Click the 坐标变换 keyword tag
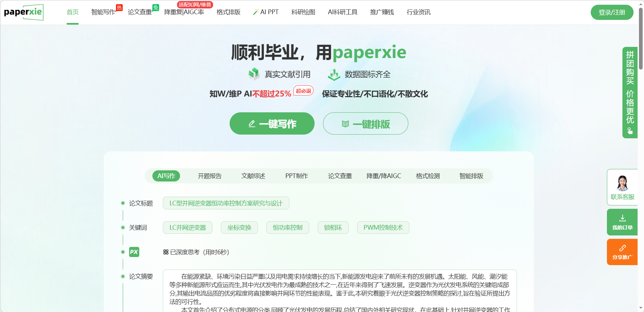This screenshot has width=644, height=312. [239, 227]
